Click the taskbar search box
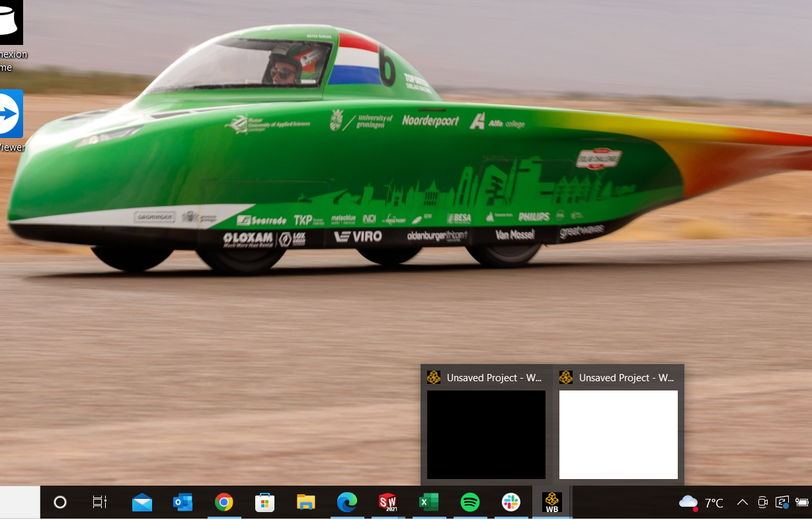This screenshot has height=520, width=812. pyautogui.click(x=20, y=503)
